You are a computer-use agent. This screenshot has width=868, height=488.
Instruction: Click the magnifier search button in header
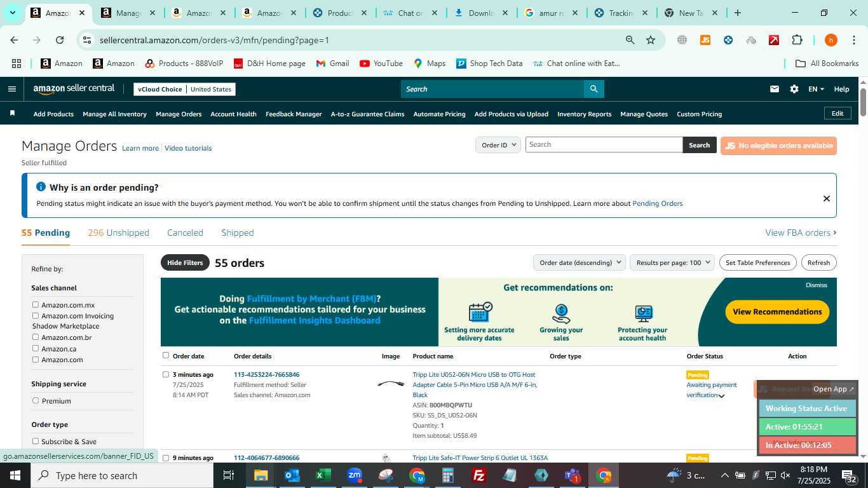[x=593, y=89]
